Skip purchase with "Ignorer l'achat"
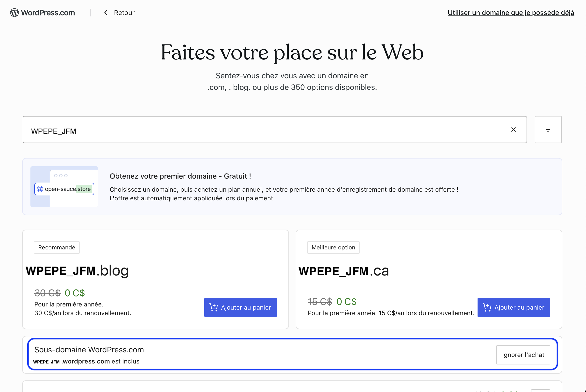Viewport: 586px width, 392px height. tap(523, 355)
